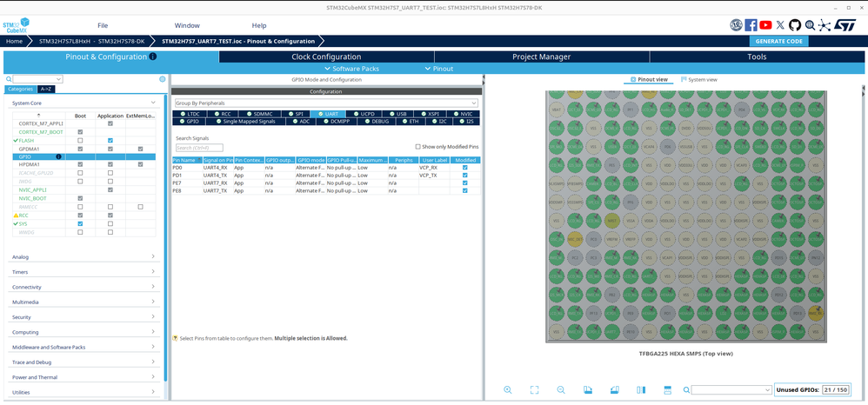Switch to System view
868x405 pixels.
[x=699, y=80]
